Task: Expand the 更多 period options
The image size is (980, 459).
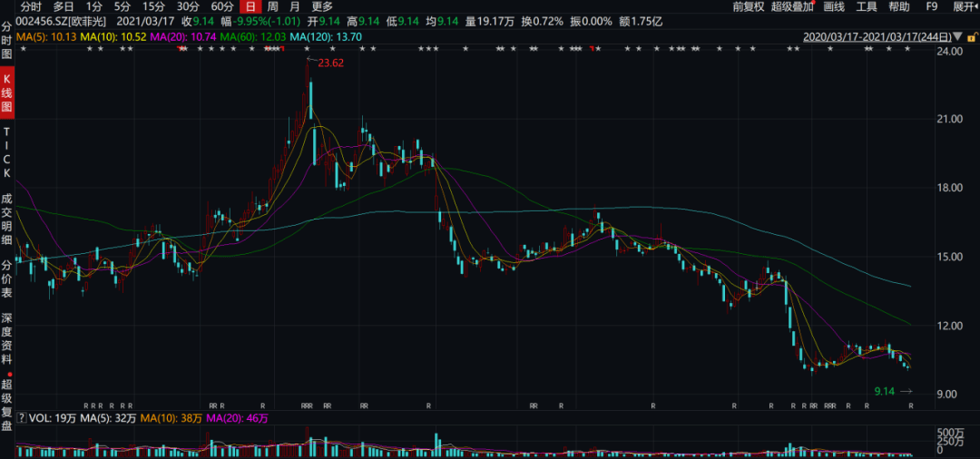Action: point(322,6)
